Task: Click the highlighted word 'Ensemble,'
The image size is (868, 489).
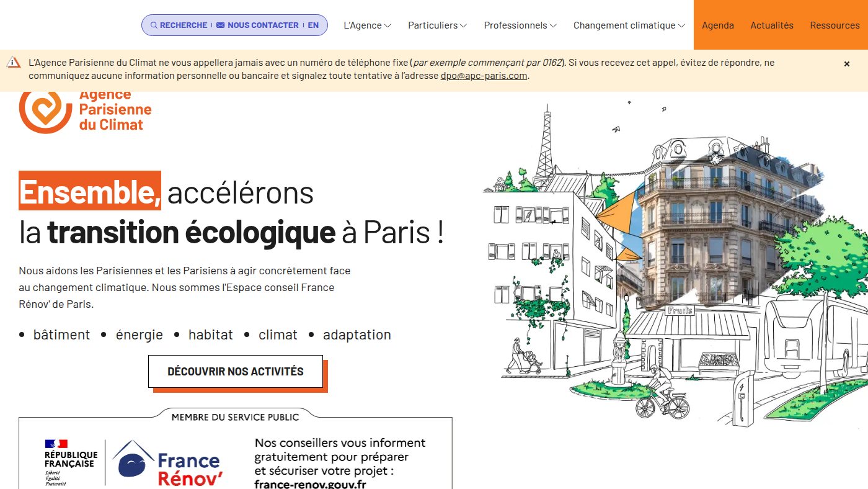Action: (90, 192)
